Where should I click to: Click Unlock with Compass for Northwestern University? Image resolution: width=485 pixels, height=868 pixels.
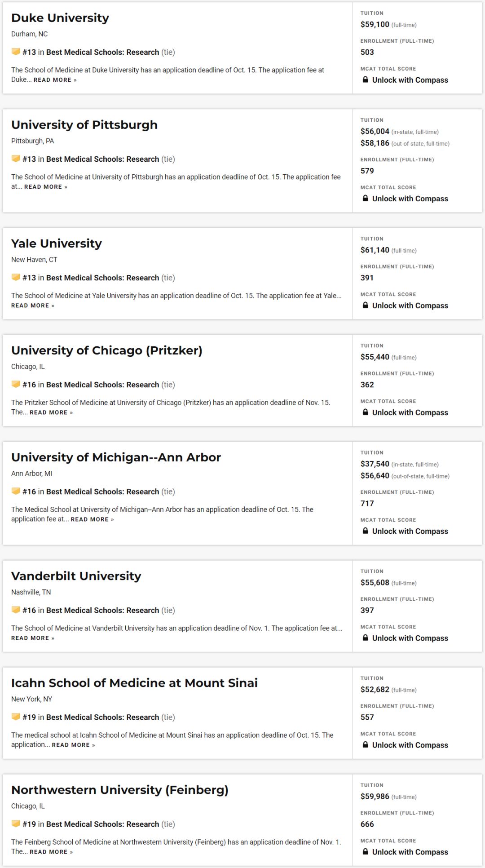pos(410,852)
